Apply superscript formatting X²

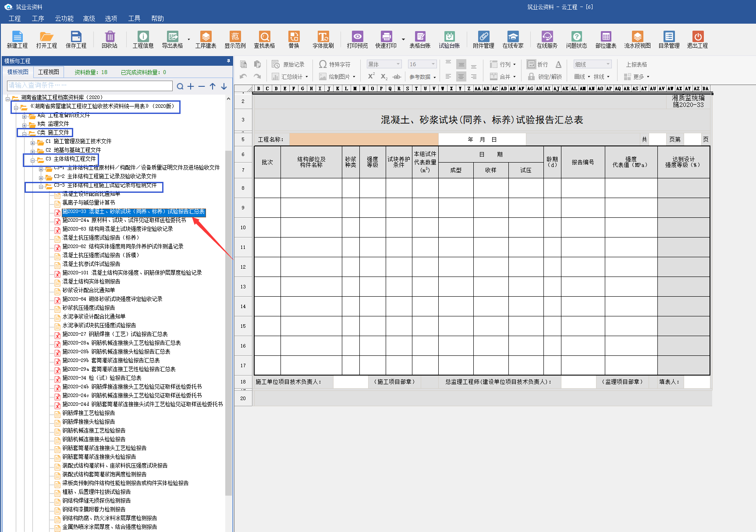point(371,76)
